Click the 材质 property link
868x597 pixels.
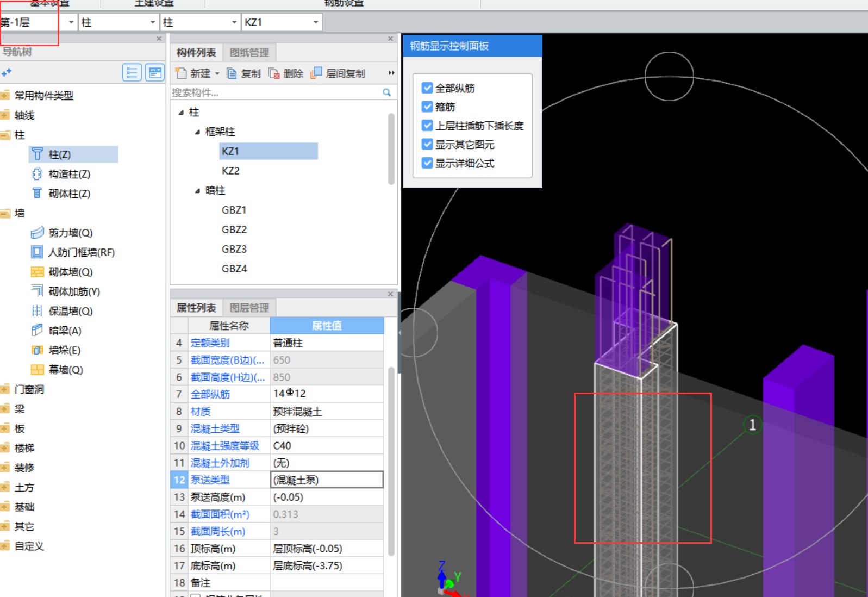point(201,412)
